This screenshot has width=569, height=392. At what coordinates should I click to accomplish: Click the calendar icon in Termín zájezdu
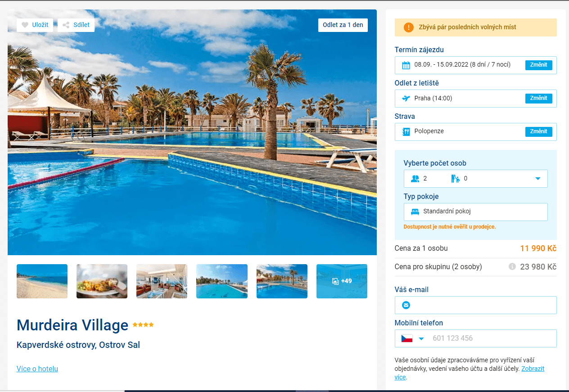406,65
